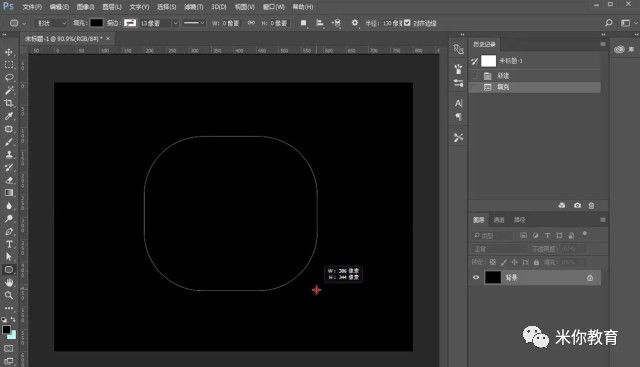Open the search icon in options bar
Image resolution: width=640 pixels, height=367 pixels.
coord(609,23)
